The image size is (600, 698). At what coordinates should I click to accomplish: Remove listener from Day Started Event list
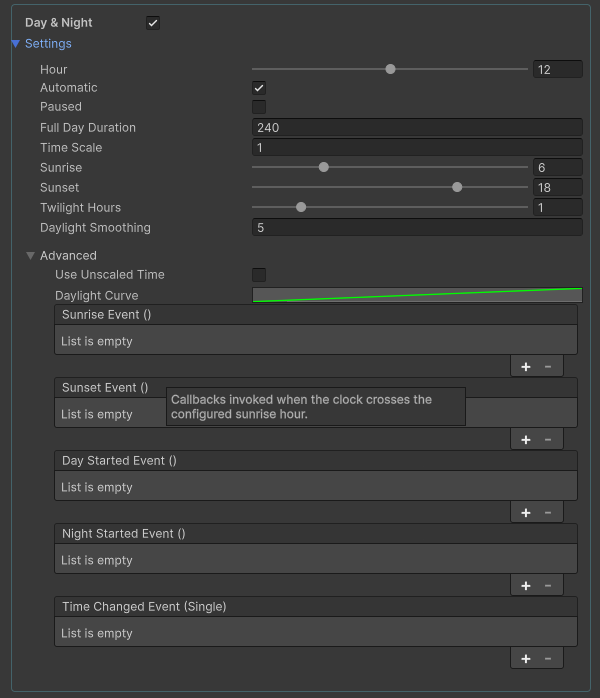pyautogui.click(x=548, y=513)
